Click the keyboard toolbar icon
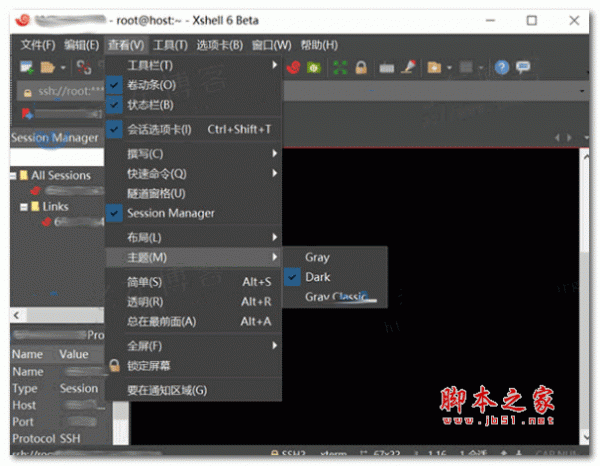Screen dimensions: 600x466 tap(386, 68)
